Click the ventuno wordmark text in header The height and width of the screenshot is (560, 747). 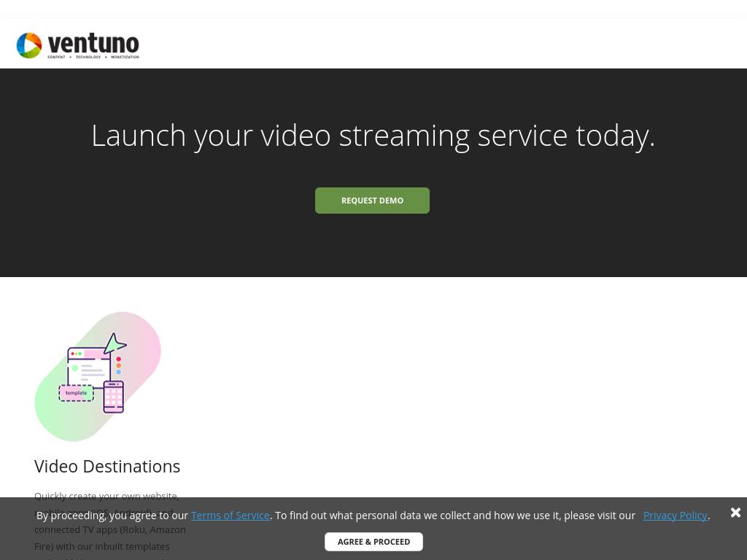click(x=93, y=42)
